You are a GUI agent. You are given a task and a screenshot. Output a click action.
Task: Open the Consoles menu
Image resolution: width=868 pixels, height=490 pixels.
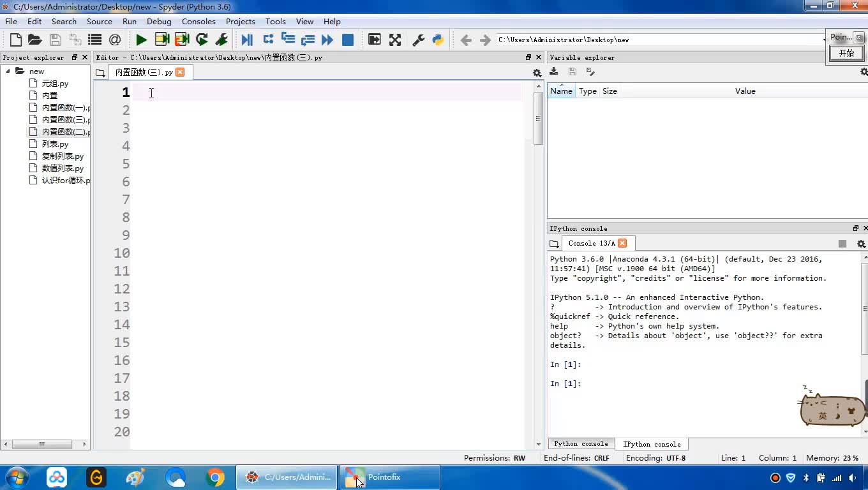[x=198, y=21]
